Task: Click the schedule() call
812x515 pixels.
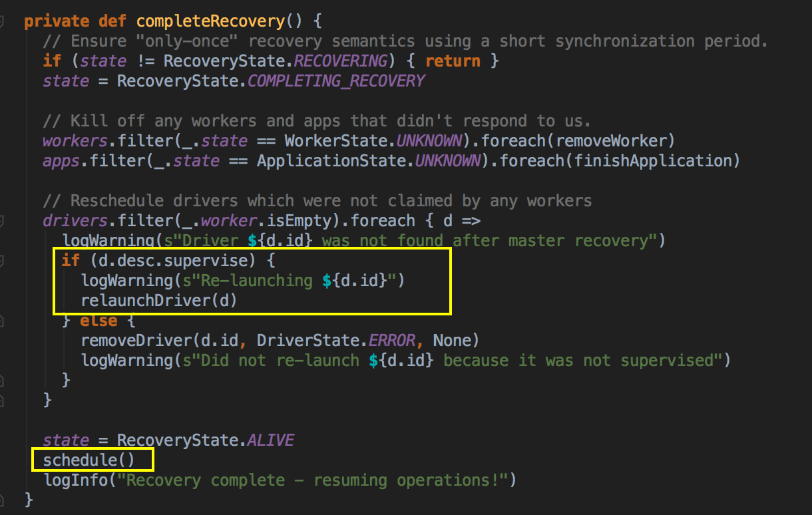Action: pyautogui.click(x=89, y=460)
